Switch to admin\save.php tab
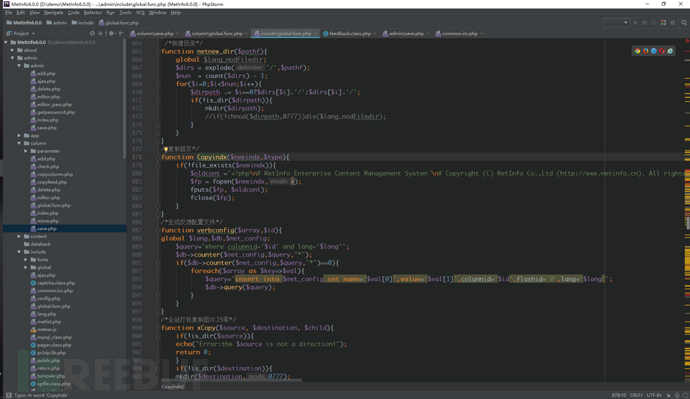Viewport: 690px width, 399px height. point(406,33)
